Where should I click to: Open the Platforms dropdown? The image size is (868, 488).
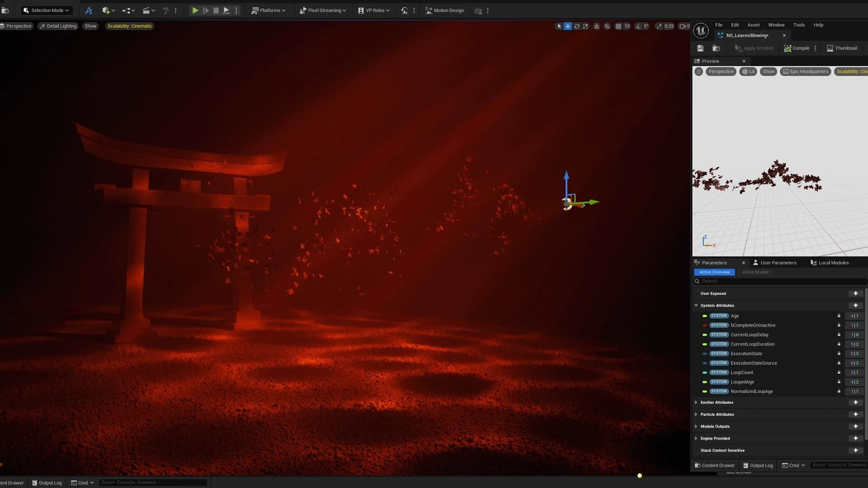[x=269, y=10]
